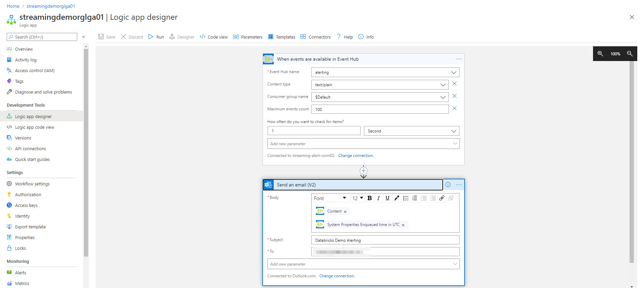The width and height of the screenshot is (644, 288).
Task: Insert a hyperlink in email body
Action: click(x=442, y=198)
